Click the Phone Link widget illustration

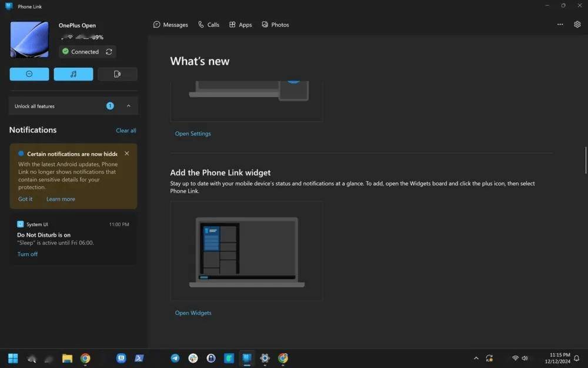pos(247,251)
